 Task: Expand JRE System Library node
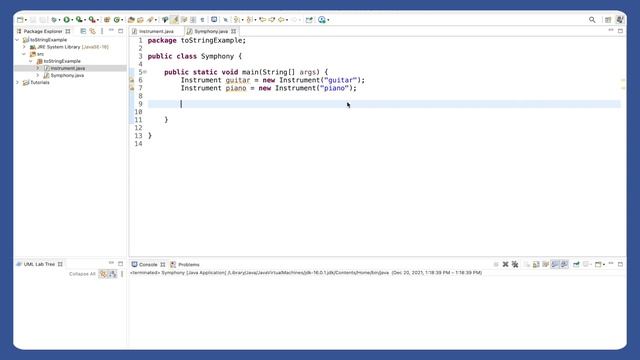(24, 47)
